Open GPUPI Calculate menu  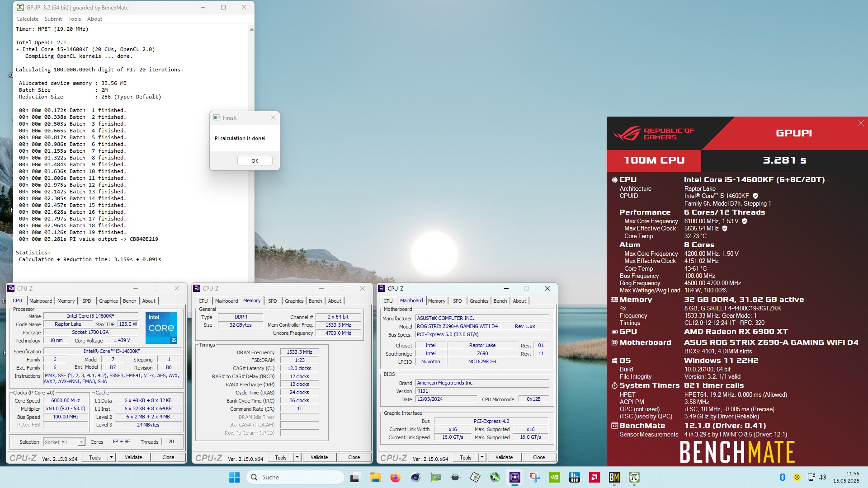(27, 19)
